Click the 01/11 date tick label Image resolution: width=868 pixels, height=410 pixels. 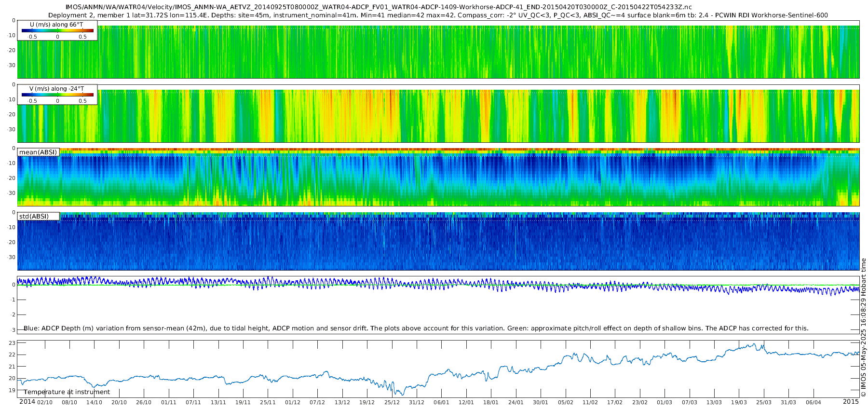[169, 402]
